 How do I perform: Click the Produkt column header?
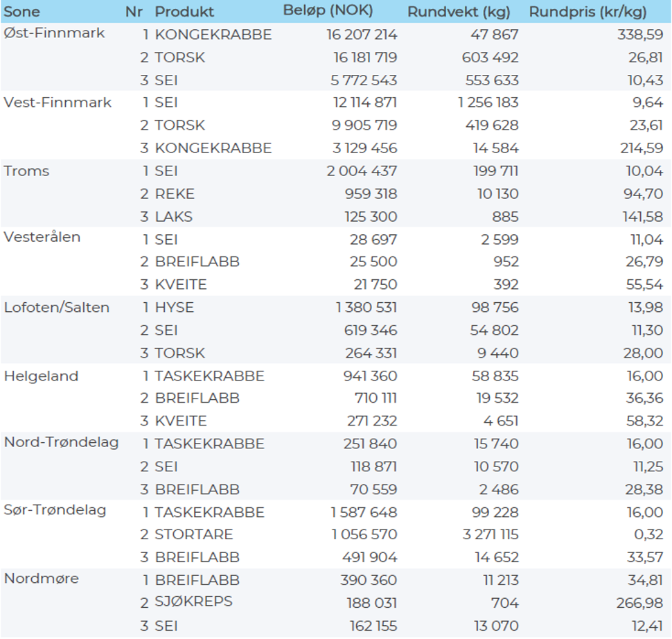tap(184, 12)
